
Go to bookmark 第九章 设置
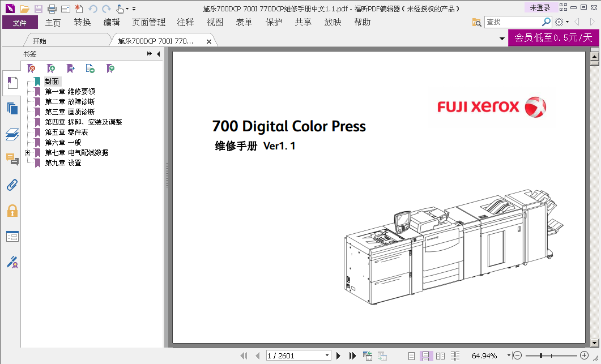(63, 163)
